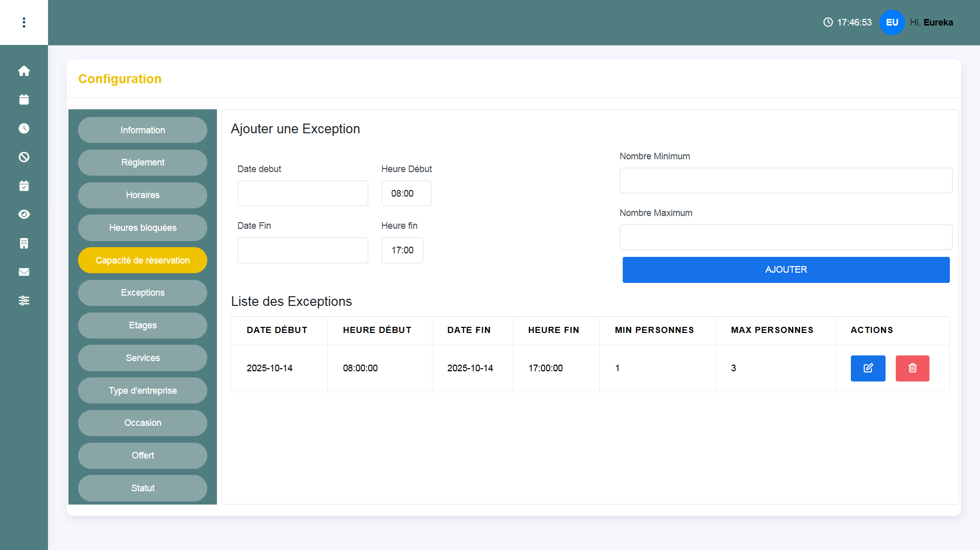Switch to the Horaires tab
The image size is (980, 550).
pyautogui.click(x=142, y=195)
